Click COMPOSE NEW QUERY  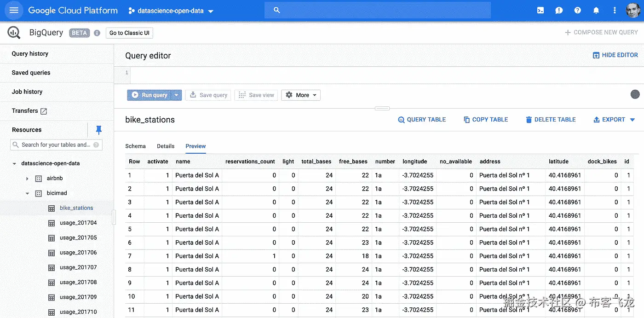coord(601,33)
